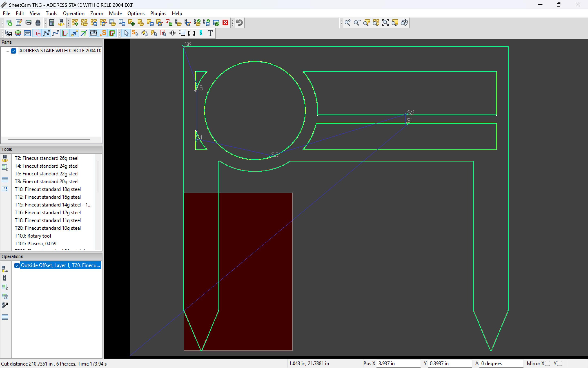This screenshot has height=368, width=588.
Task: Click the Undo arrow icon
Action: tap(239, 23)
